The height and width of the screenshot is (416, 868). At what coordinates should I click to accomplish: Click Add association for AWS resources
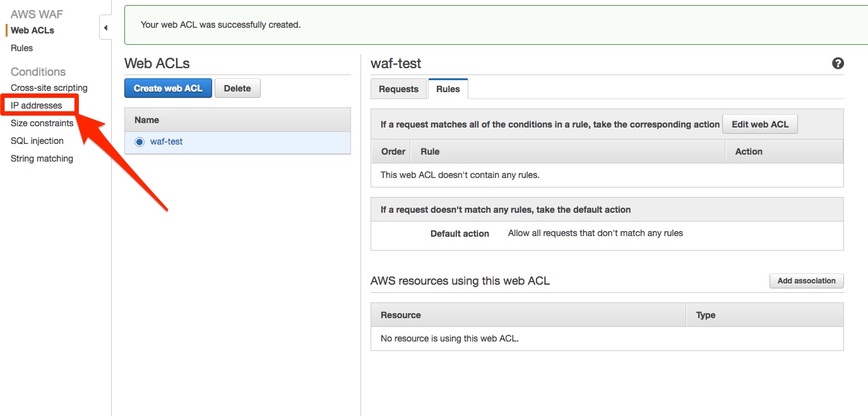[x=806, y=280]
